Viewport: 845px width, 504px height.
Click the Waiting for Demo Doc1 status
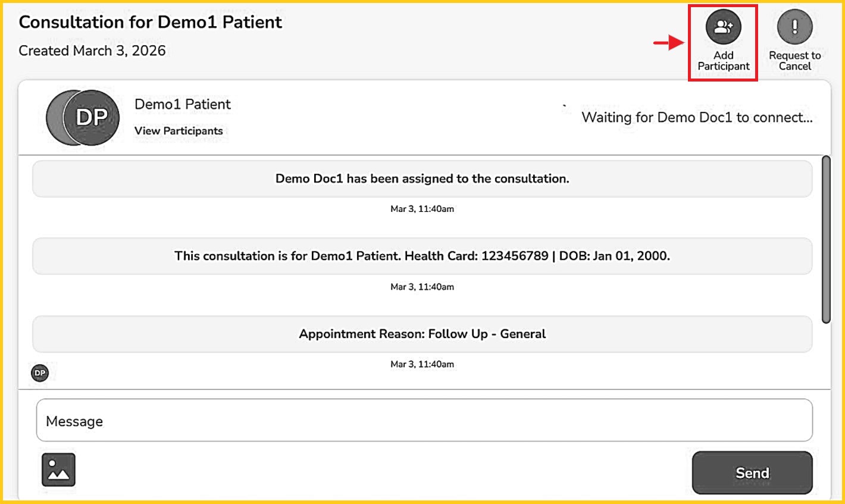pyautogui.click(x=697, y=117)
